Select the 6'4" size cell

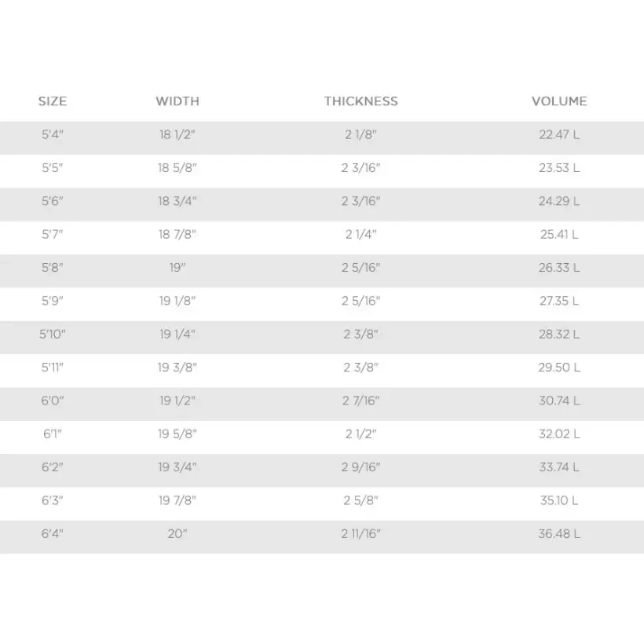click(x=53, y=534)
